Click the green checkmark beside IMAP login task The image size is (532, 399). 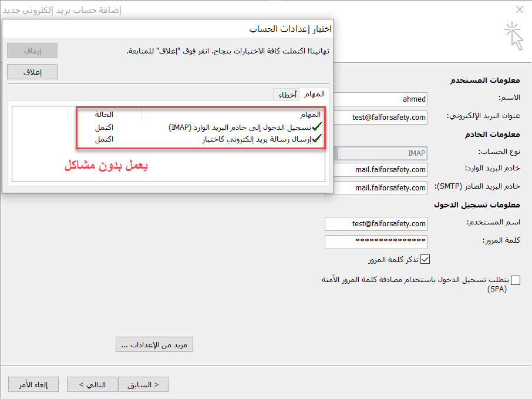tap(317, 126)
